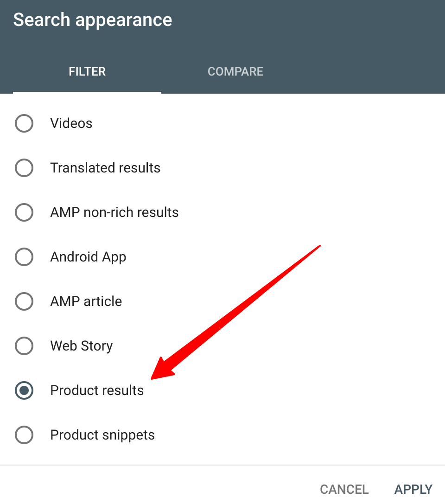
Task: Click the "AMP non-rich results" label text
Action: pyautogui.click(x=114, y=212)
